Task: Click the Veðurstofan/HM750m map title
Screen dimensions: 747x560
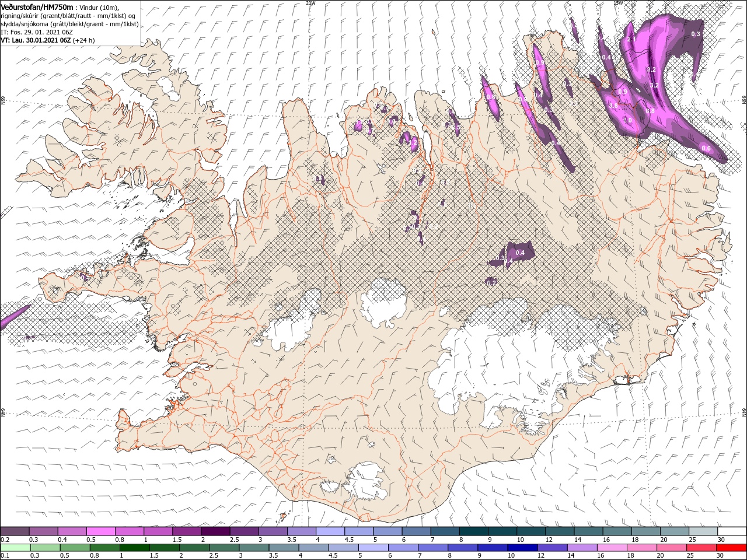Action: [37, 7]
